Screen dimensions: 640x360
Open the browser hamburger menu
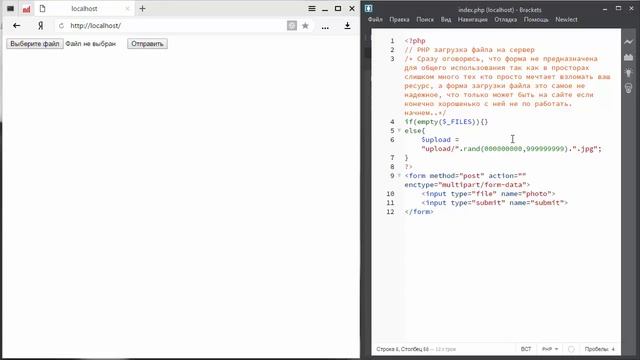[312, 9]
